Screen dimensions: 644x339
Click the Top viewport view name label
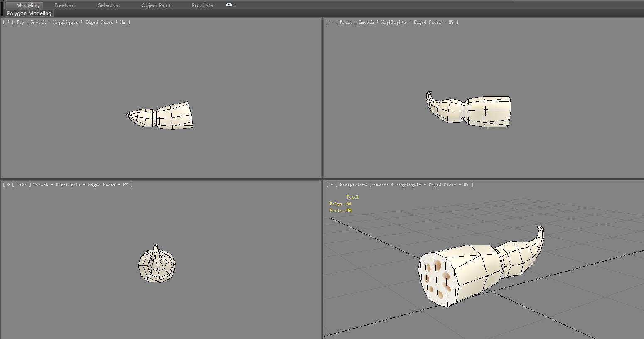20,22
